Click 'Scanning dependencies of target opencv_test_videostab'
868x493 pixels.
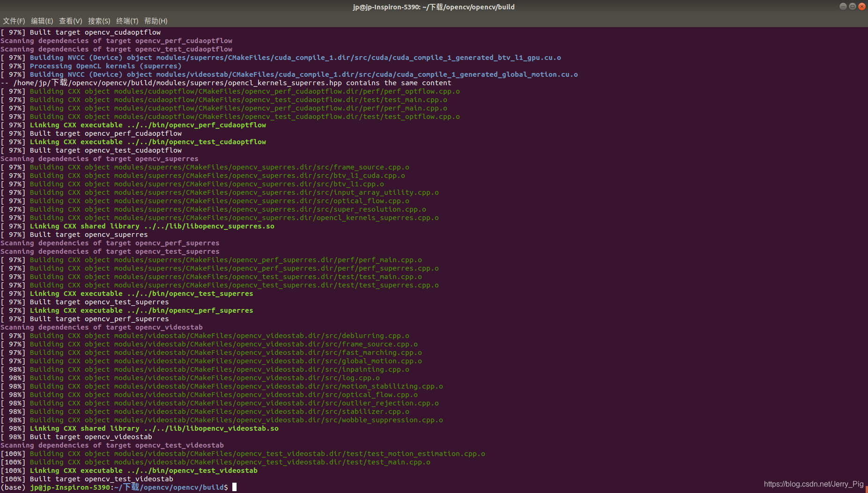112,445
